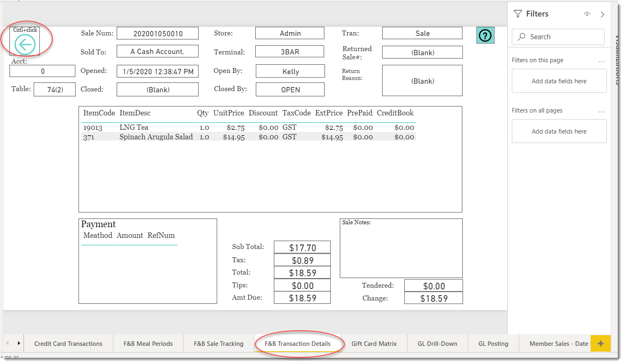Sort by ExtPrice column header
624x364 pixels.
click(329, 113)
